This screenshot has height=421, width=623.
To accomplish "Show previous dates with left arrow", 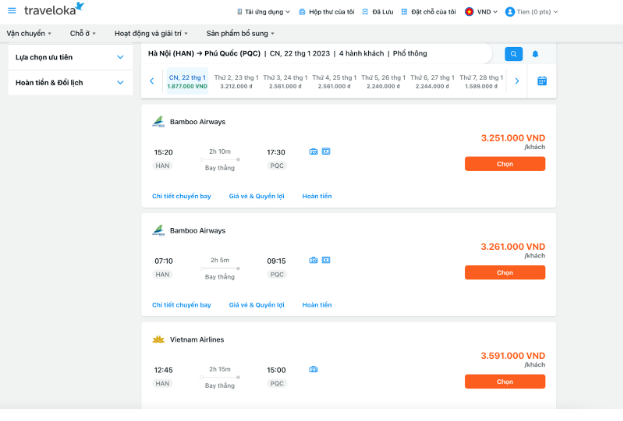I will [152, 81].
